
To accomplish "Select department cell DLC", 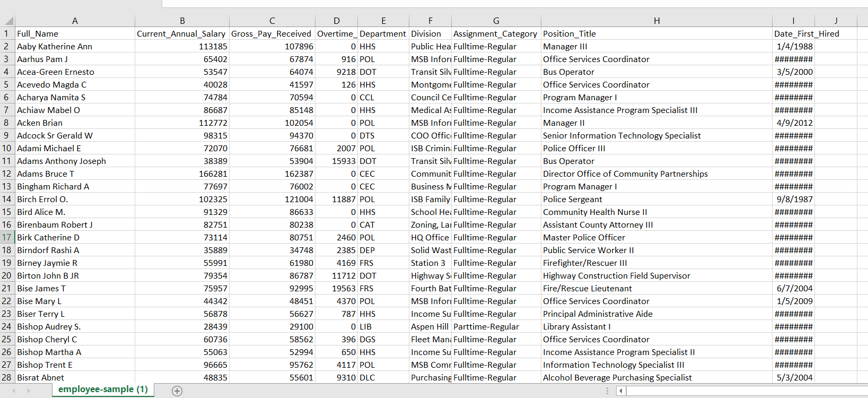I will 383,377.
